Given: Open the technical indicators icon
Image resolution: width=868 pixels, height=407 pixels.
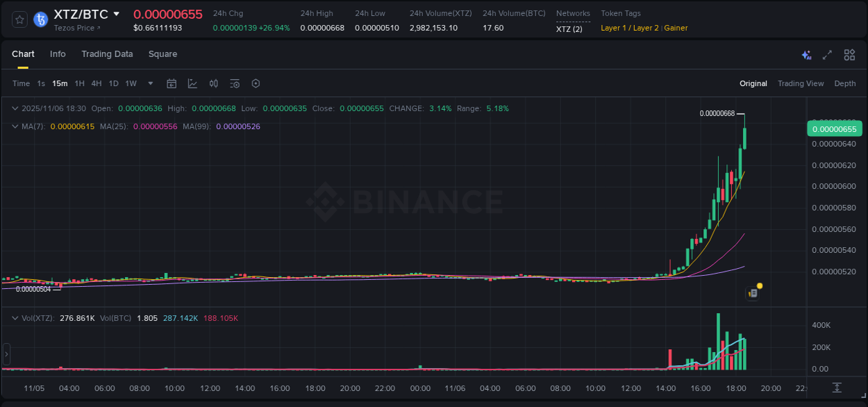Looking at the screenshot, I should (x=192, y=83).
